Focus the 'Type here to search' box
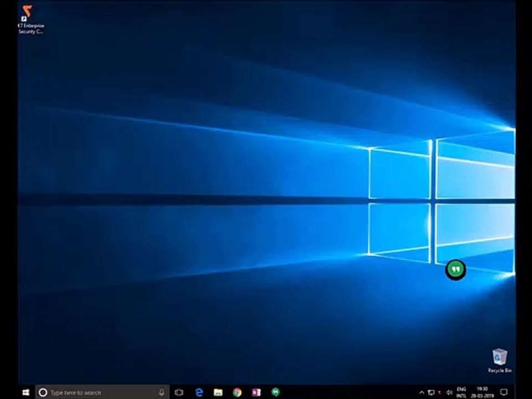532x399 pixels. [x=102, y=392]
